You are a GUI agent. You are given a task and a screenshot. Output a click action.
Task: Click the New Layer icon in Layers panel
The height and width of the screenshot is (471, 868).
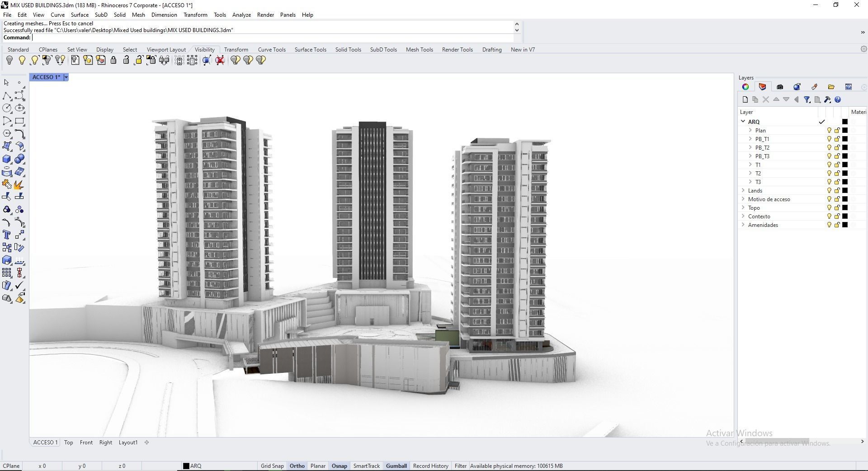[745, 99]
